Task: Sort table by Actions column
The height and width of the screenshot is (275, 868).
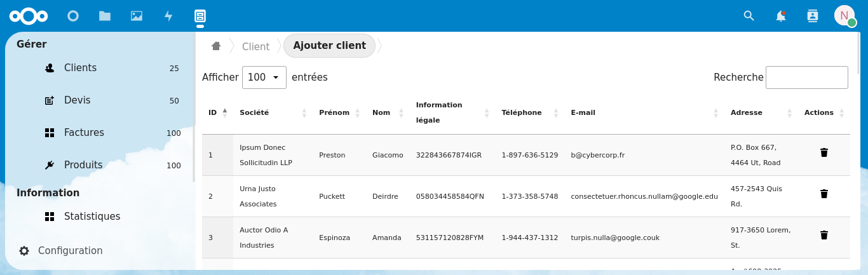Action: 824,112
